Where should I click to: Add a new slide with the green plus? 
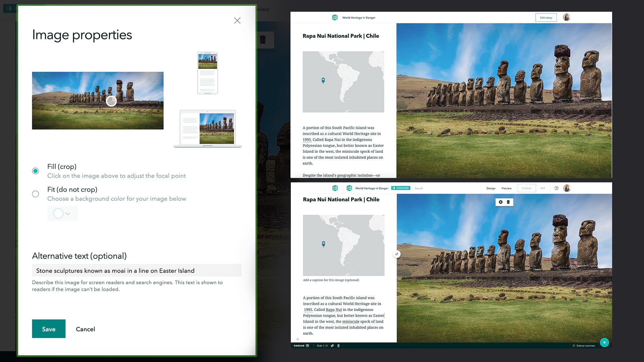point(604,342)
